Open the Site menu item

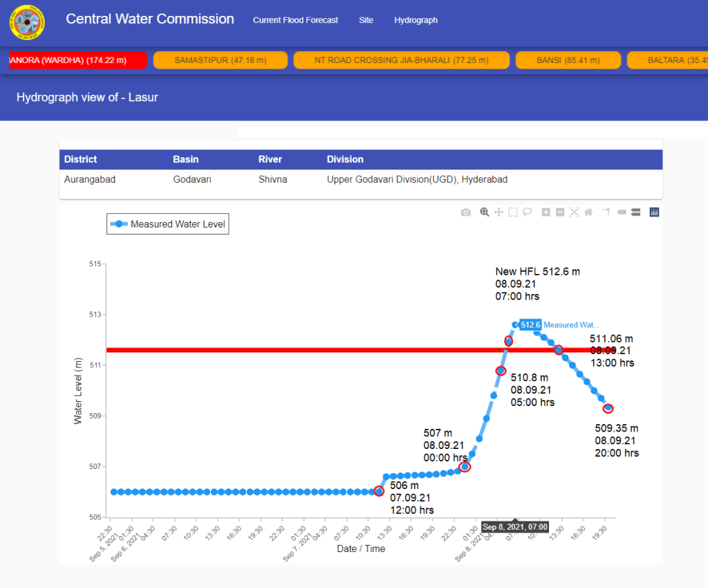[x=366, y=20]
